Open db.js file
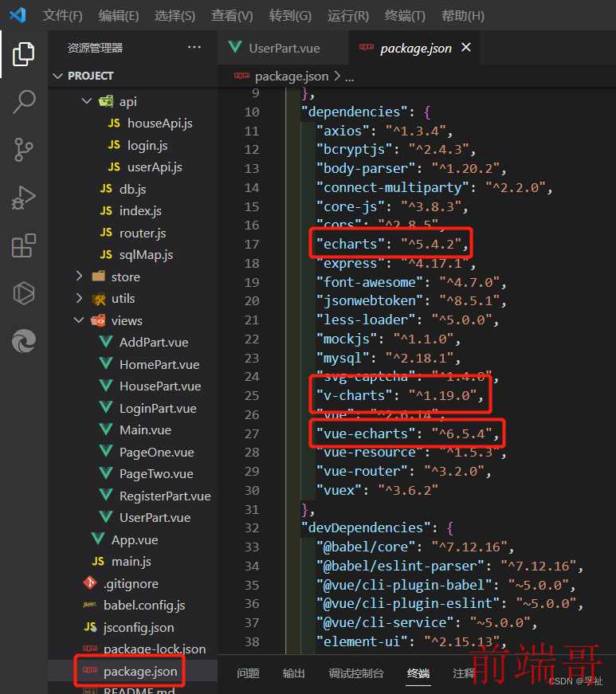The image size is (616, 694). point(124,190)
